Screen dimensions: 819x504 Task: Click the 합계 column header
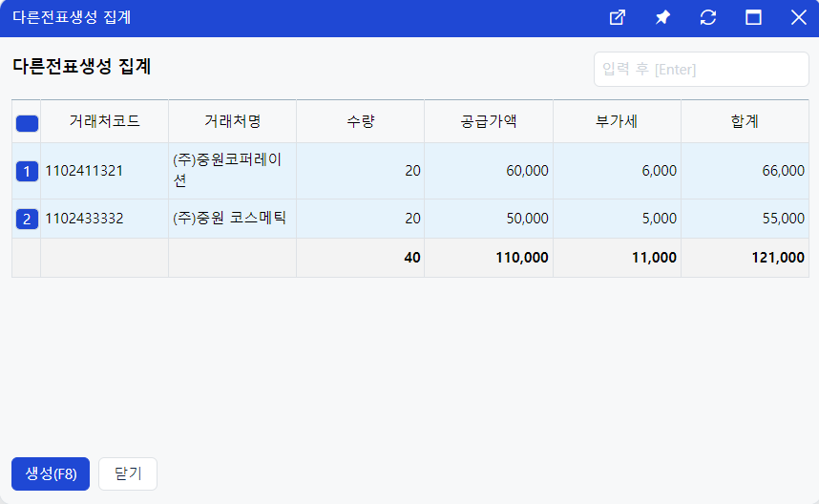point(745,121)
